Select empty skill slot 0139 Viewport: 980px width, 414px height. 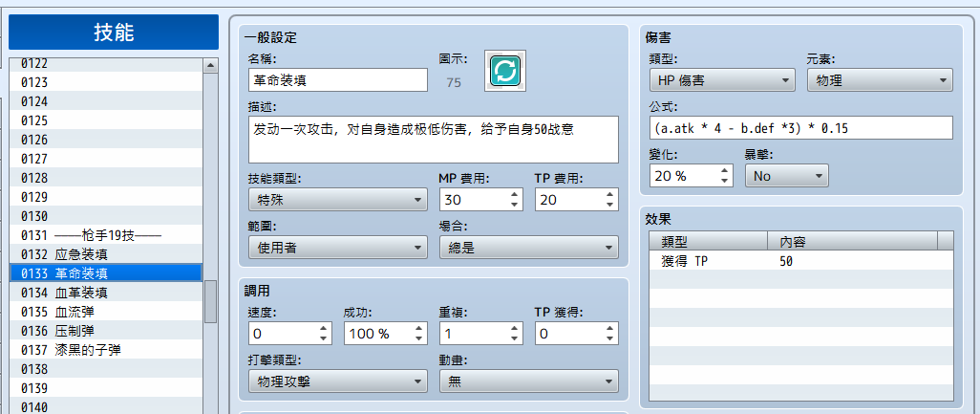click(106, 388)
